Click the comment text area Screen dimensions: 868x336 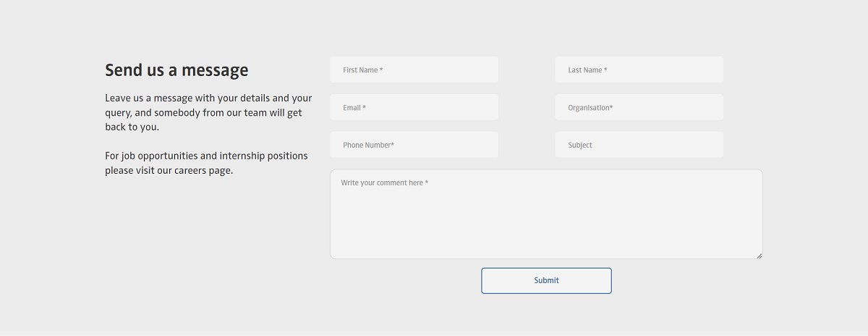pyautogui.click(x=546, y=217)
